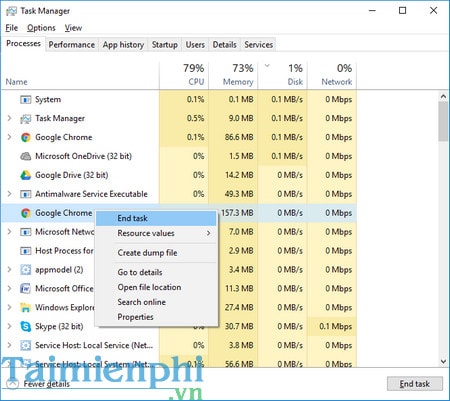Image resolution: width=450 pixels, height=401 pixels.
Task: Click the appmodel (2) gear icon
Action: pyautogui.click(x=26, y=270)
